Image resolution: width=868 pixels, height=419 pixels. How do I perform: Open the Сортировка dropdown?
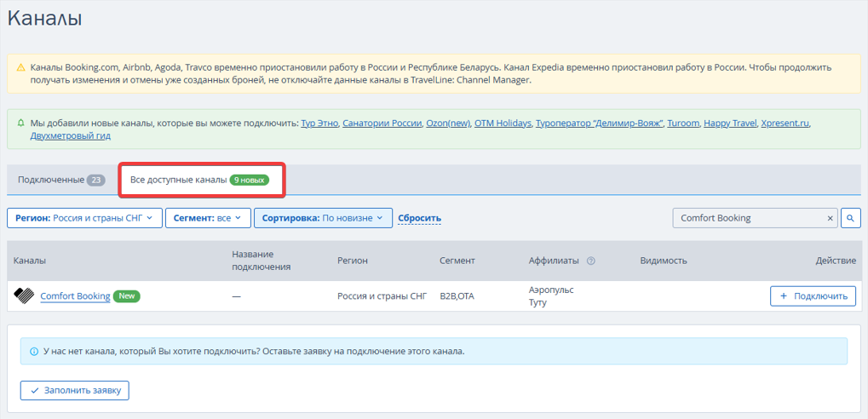pyautogui.click(x=324, y=218)
